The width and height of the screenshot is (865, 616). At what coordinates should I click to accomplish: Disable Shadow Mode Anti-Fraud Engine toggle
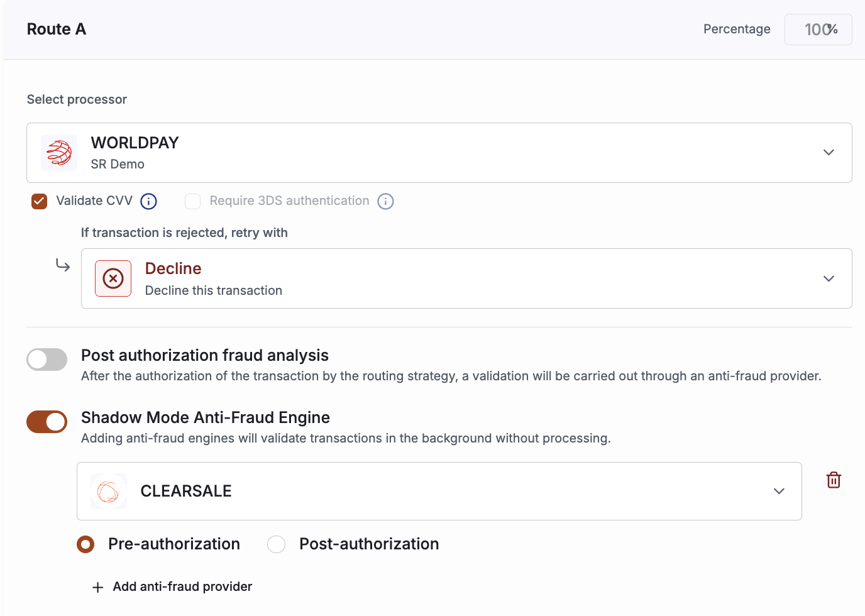pyautogui.click(x=47, y=422)
